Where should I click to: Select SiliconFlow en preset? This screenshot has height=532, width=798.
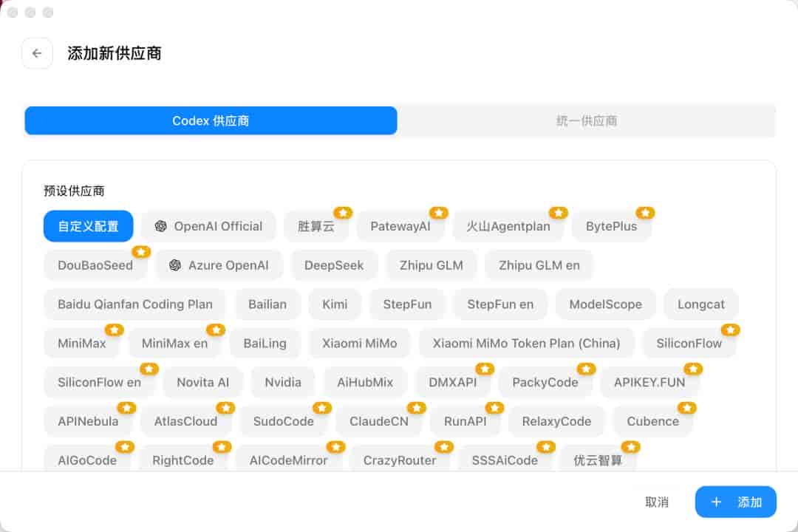coord(99,382)
